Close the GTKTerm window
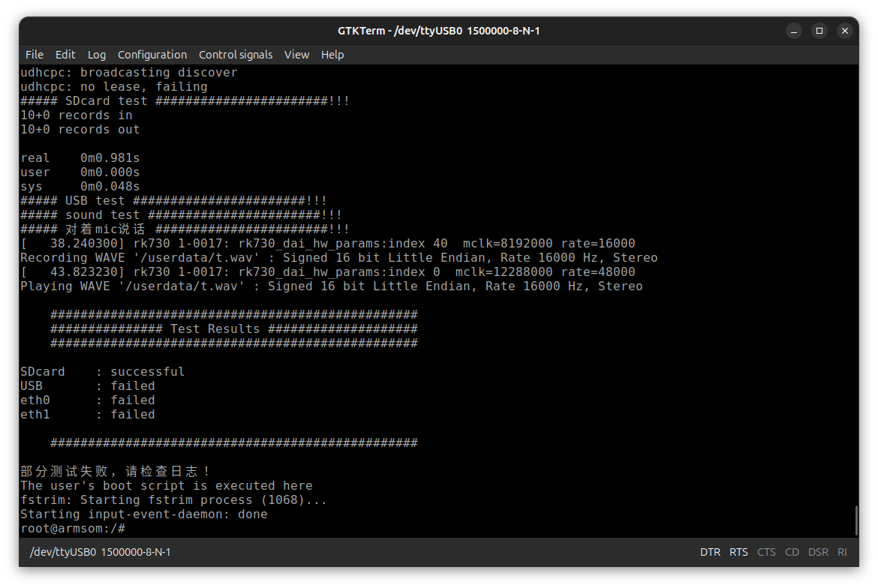This screenshot has height=588, width=878. click(x=845, y=31)
